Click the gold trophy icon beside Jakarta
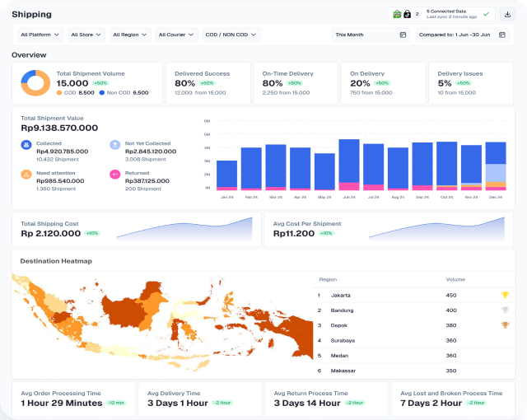The width and height of the screenshot is (527, 420). pos(505,295)
